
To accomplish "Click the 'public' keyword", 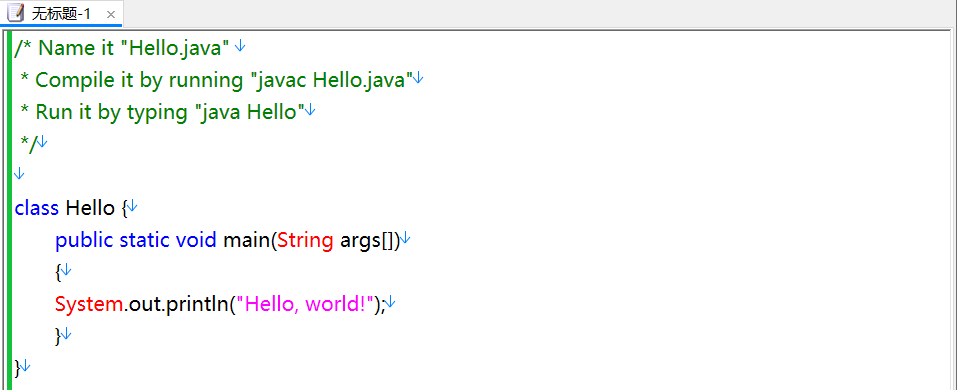I will tap(84, 240).
